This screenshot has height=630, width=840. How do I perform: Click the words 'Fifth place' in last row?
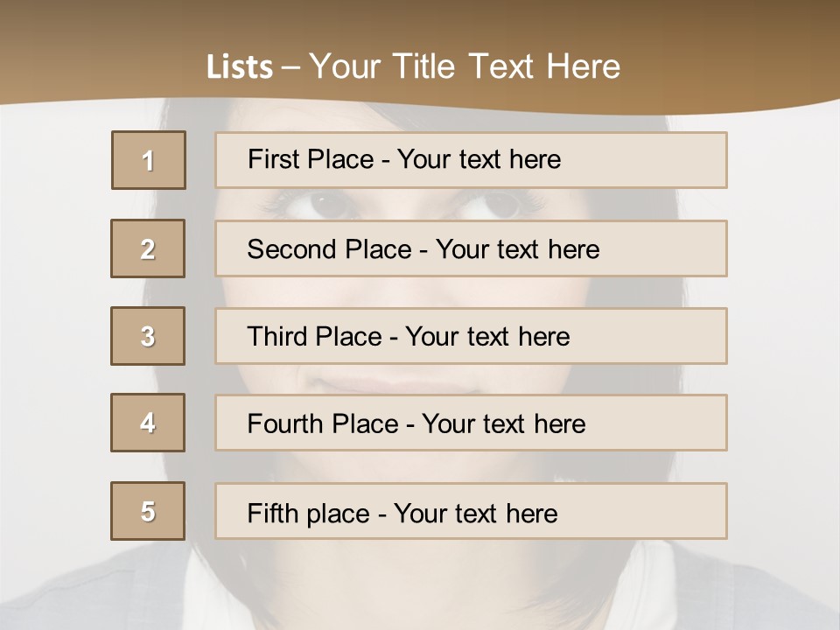[x=309, y=513]
